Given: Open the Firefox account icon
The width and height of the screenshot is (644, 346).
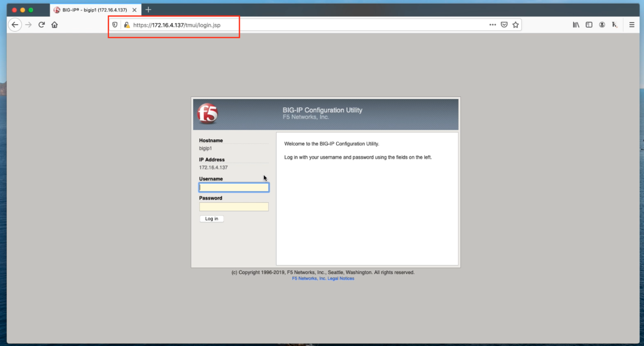Looking at the screenshot, I should click(602, 25).
